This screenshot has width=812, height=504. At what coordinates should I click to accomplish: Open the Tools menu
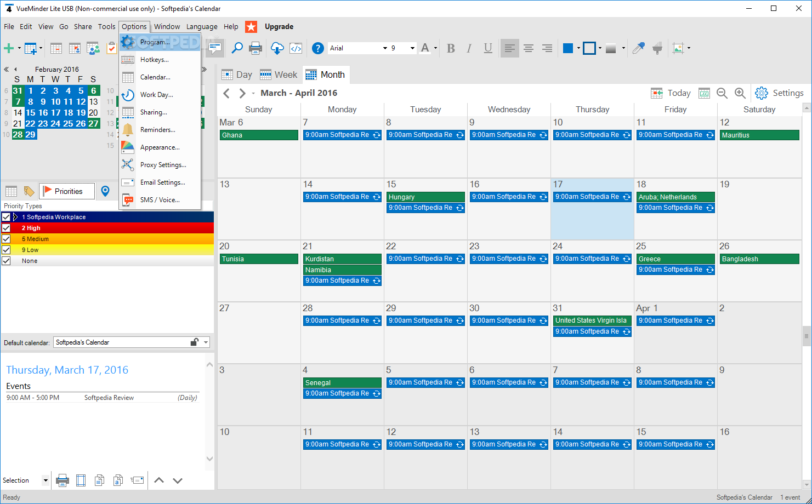[x=107, y=26]
